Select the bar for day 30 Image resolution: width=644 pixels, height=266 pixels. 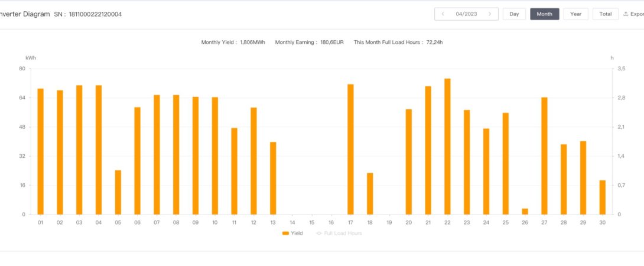click(x=603, y=197)
